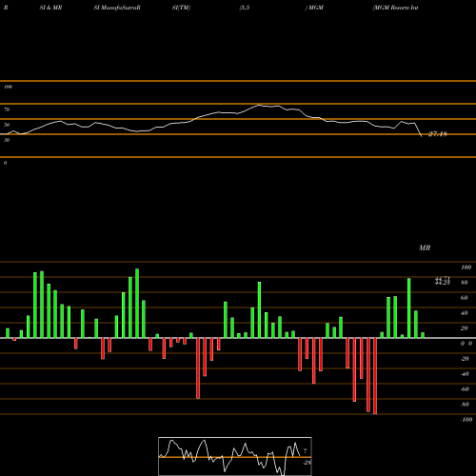The image size is (476, 476).
Task: Click the ') MGM' ticker text
Action: pyautogui.click(x=314, y=8)
